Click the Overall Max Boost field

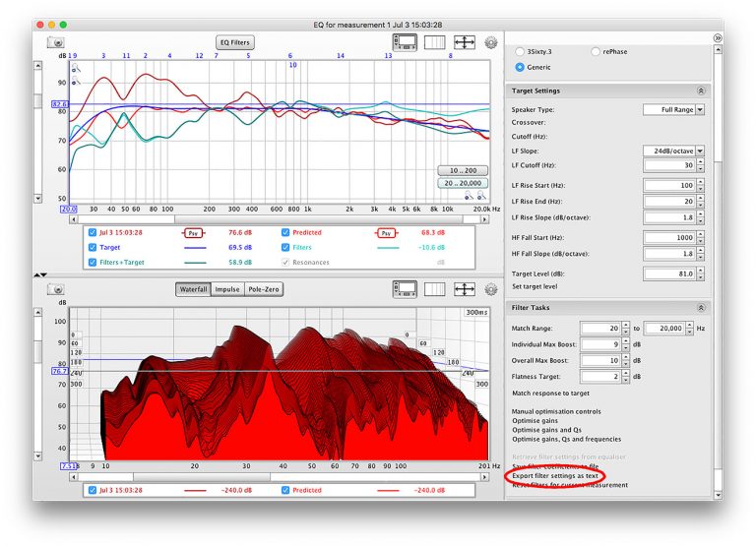(x=600, y=360)
